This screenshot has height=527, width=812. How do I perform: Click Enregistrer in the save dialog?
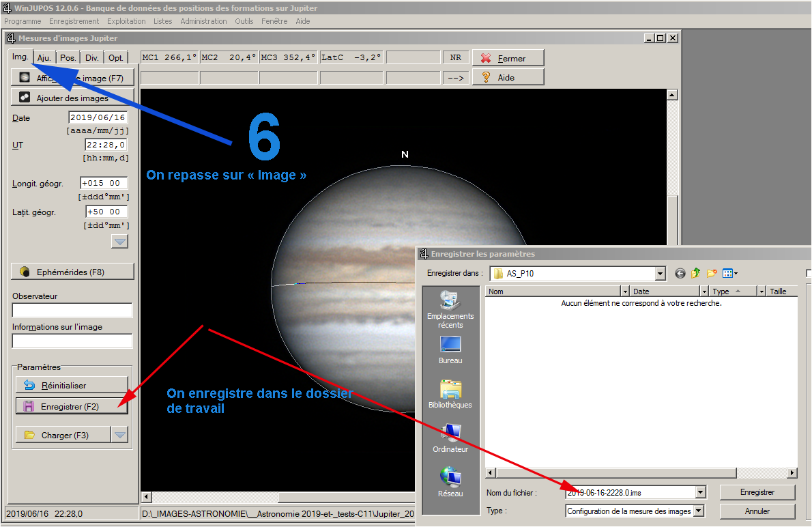click(x=757, y=492)
